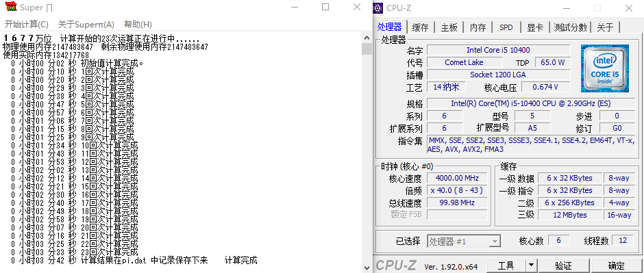The width and height of the screenshot is (644, 273).
Task: Click the 16-way associativity value
Action: (x=619, y=215)
